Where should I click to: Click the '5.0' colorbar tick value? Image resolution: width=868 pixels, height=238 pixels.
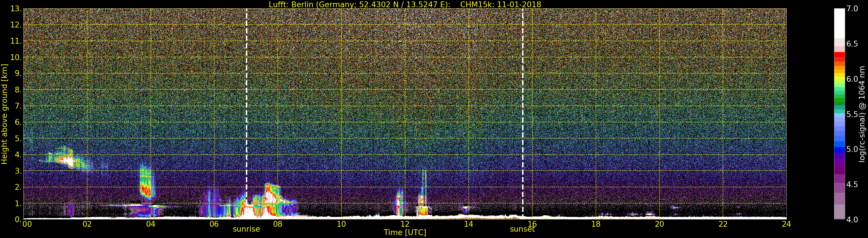pos(852,149)
